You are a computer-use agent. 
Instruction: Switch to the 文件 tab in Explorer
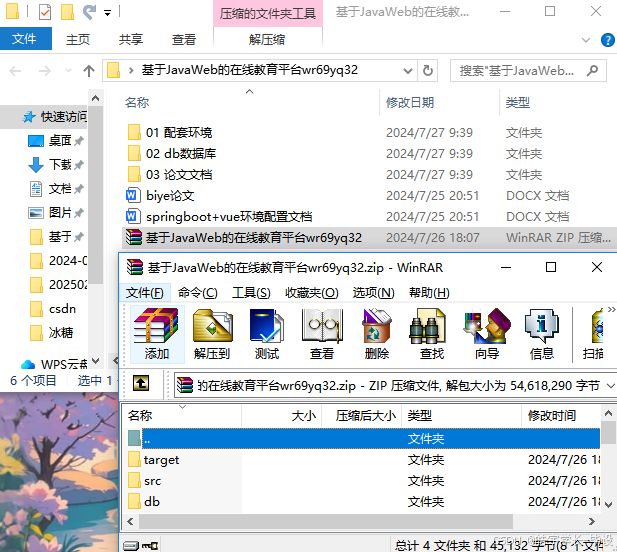pyautogui.click(x=25, y=39)
